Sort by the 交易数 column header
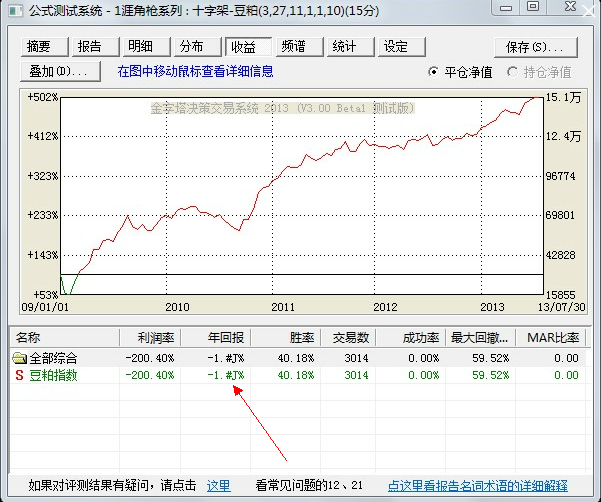 [x=348, y=338]
